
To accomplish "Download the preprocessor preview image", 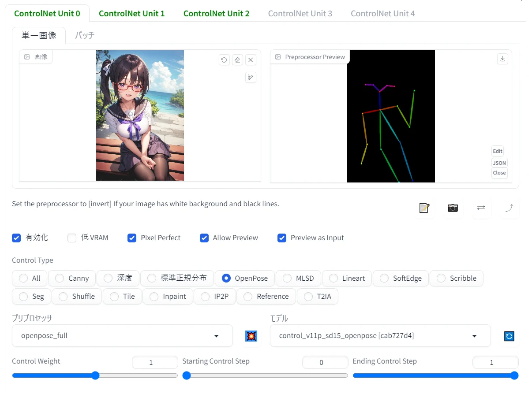I will coord(502,59).
